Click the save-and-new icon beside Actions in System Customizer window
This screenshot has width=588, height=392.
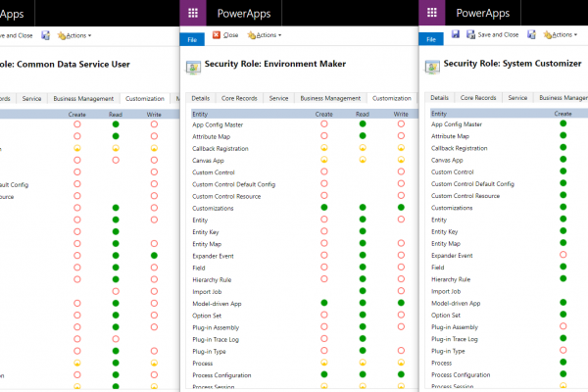point(531,34)
